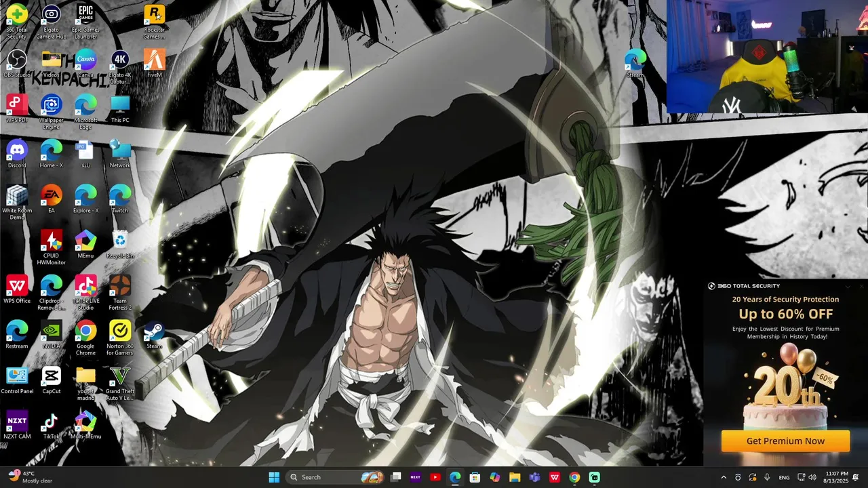868x488 pixels.
Task: Select the Explore - X Edge shortcut
Action: (85, 199)
